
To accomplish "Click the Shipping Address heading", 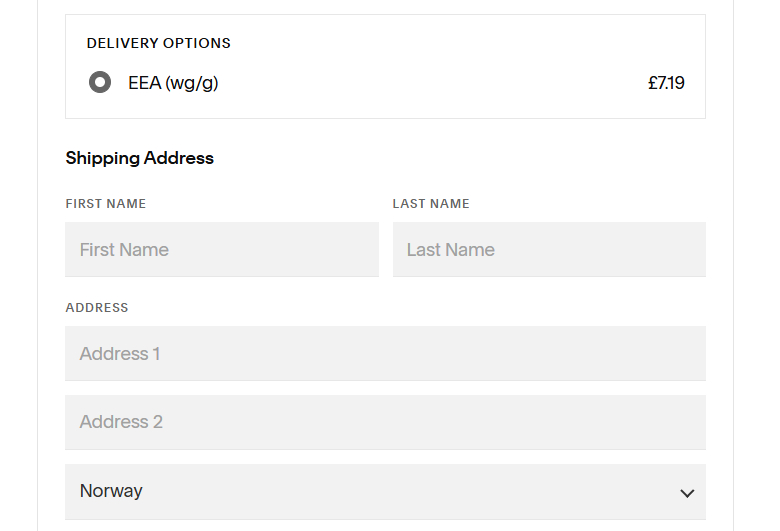I will [140, 158].
